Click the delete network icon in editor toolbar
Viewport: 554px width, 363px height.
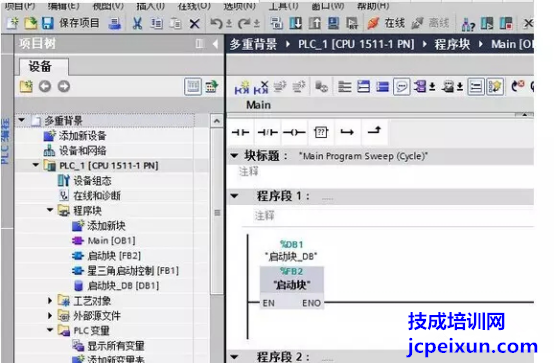tap(261, 87)
